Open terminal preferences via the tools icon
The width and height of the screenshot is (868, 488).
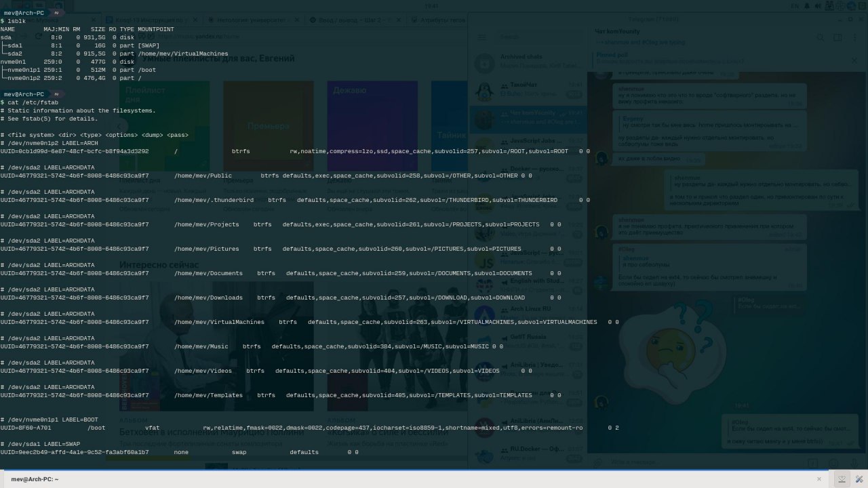[859, 479]
